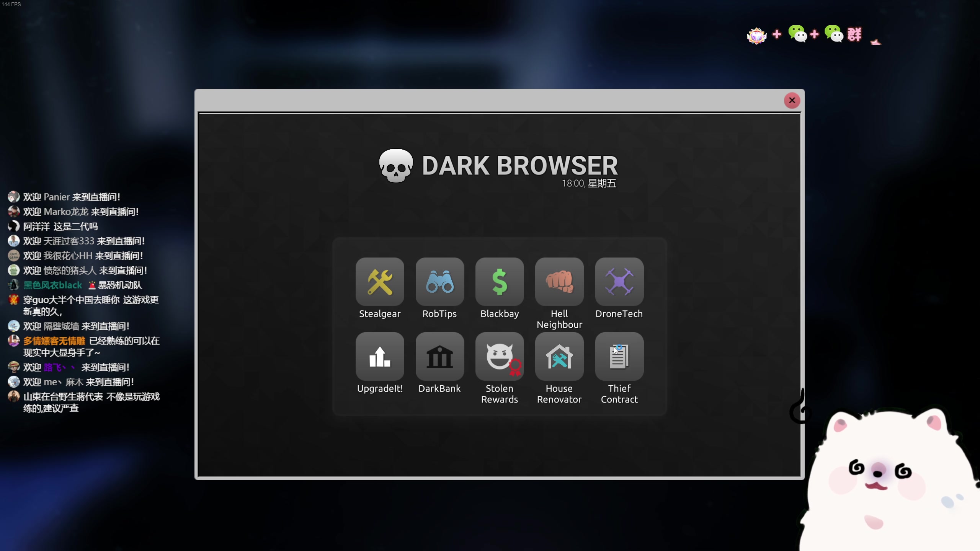This screenshot has height=551, width=980.
Task: Click the first green WeChat overlay icon
Action: click(797, 34)
